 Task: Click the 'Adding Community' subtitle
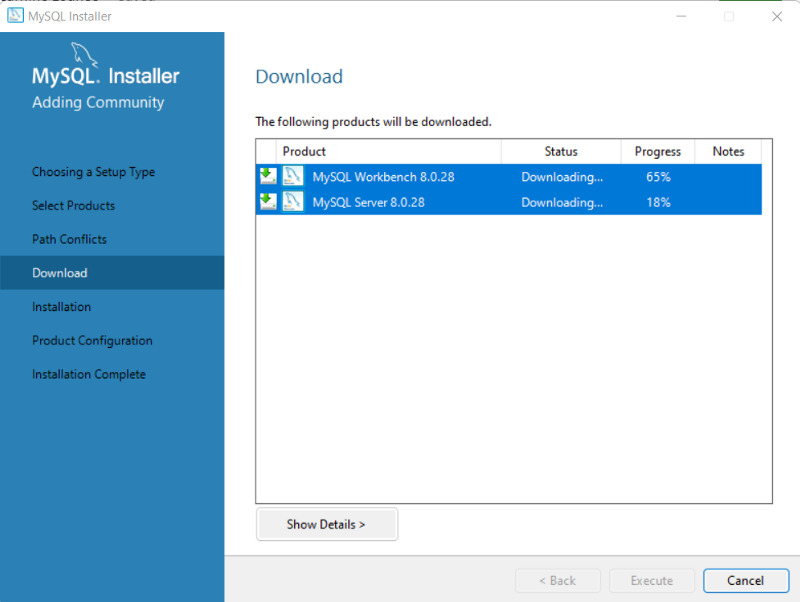pos(98,102)
